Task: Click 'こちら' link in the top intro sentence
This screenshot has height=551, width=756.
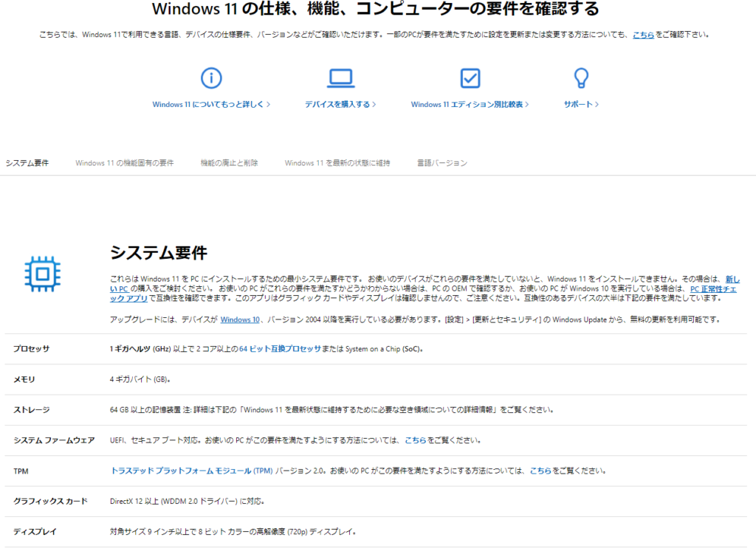Action: click(643, 35)
